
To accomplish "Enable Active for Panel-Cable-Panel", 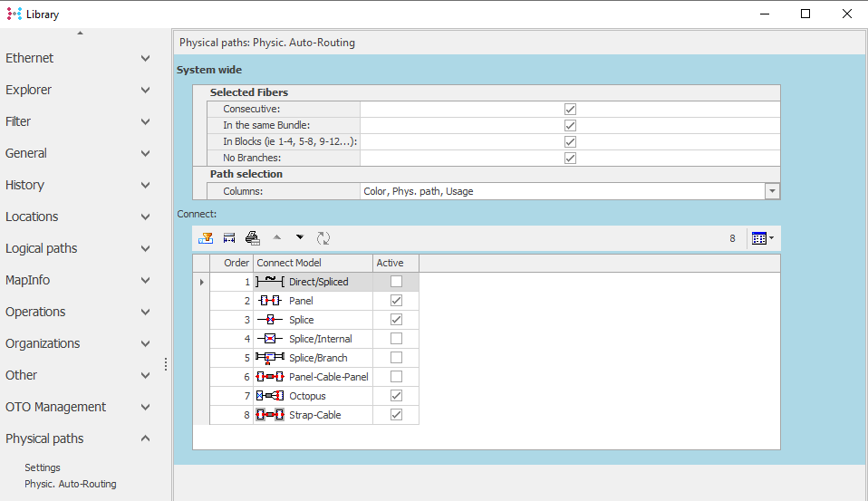I will coord(396,377).
